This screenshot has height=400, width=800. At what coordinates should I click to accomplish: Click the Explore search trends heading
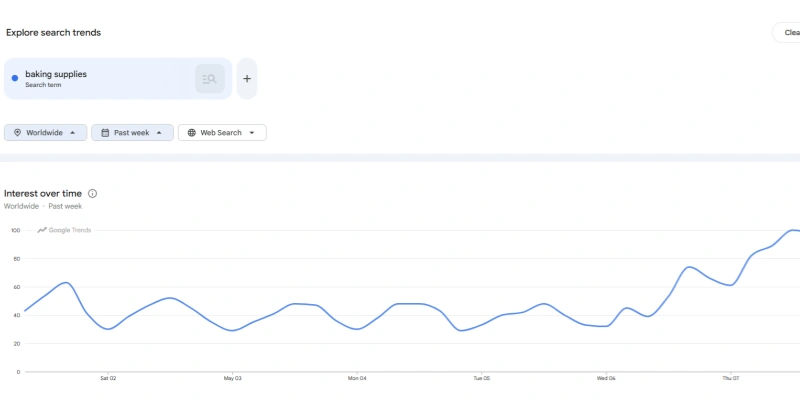(x=54, y=33)
